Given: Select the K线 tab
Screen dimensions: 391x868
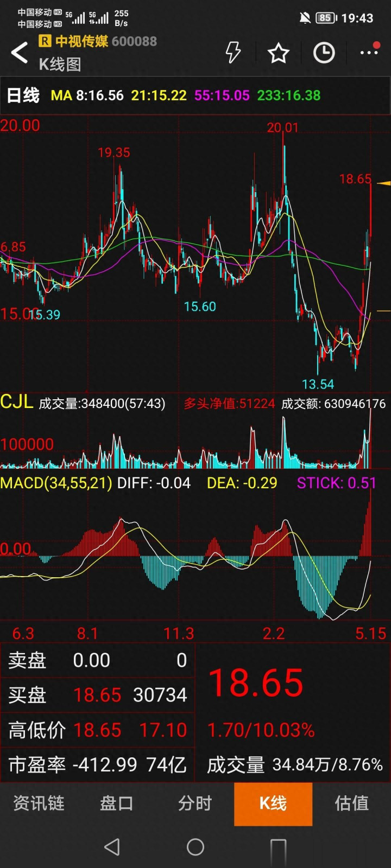Looking at the screenshot, I should [273, 804].
